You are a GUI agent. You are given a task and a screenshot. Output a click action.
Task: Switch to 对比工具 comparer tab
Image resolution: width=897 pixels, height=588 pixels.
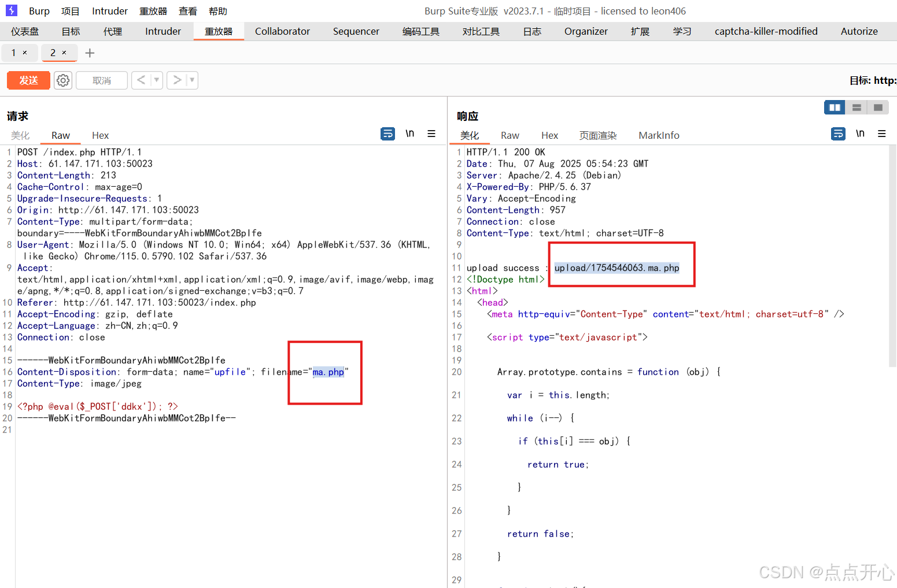coord(481,31)
